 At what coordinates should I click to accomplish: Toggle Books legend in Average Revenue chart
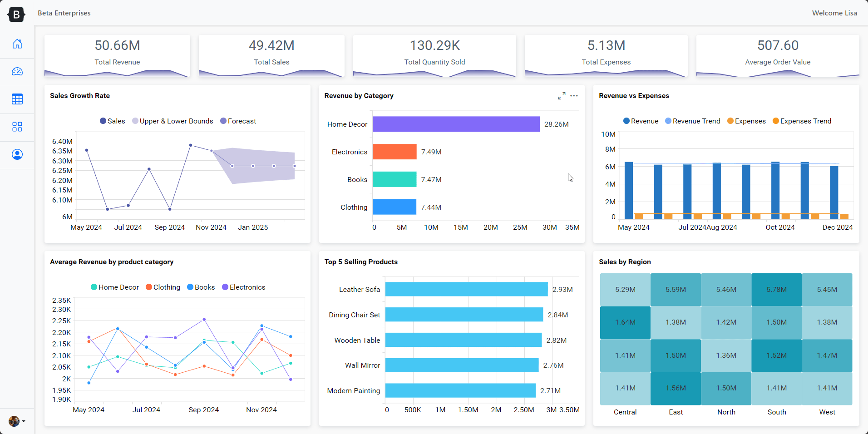pyautogui.click(x=201, y=287)
